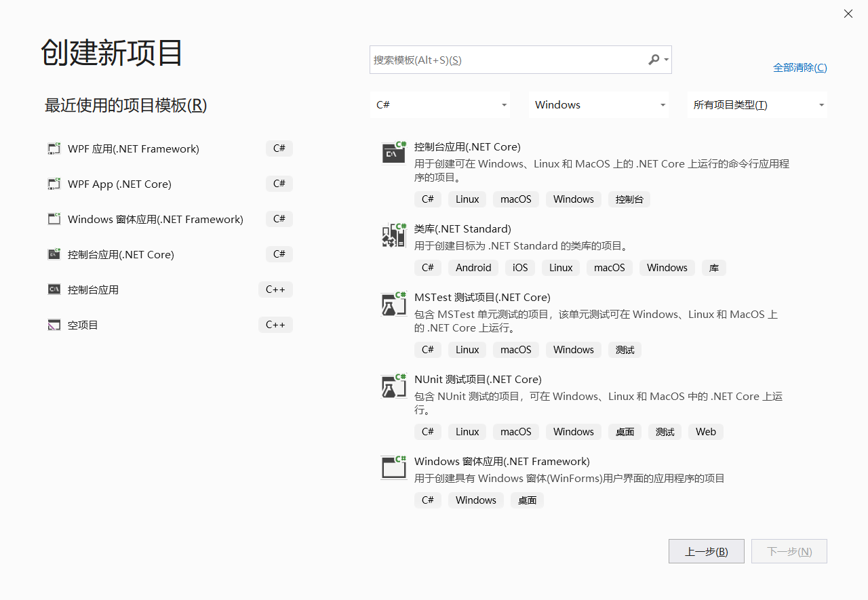Click the recent 控制台应用(.NET Core) C# icon
Viewport: 868px width, 600px height.
point(54,254)
